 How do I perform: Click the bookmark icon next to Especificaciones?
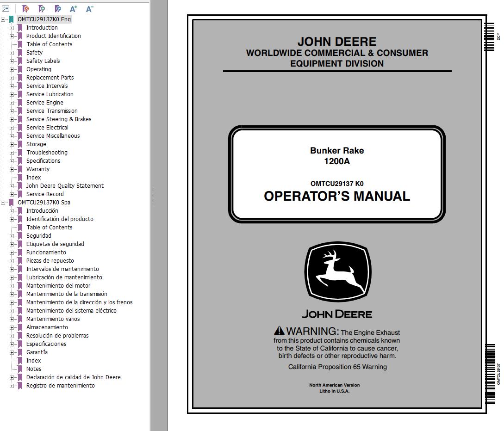pyautogui.click(x=20, y=344)
